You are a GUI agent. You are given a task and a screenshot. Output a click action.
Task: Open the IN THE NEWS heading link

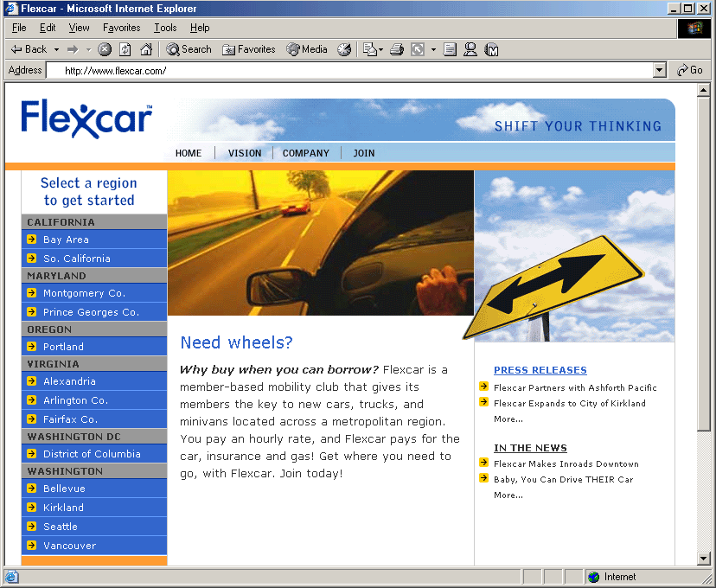pos(530,448)
